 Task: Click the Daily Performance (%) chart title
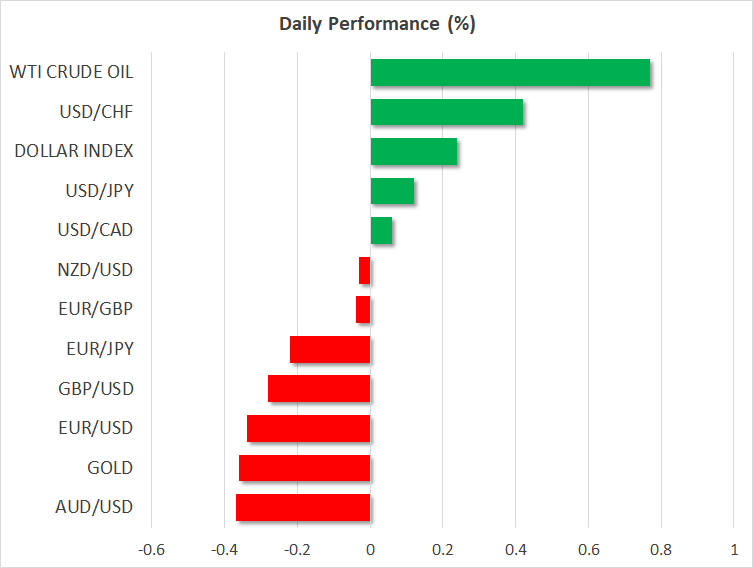376,24
